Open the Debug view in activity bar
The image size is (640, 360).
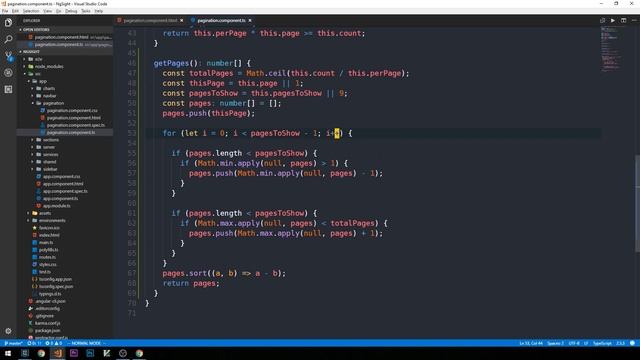click(x=8, y=73)
